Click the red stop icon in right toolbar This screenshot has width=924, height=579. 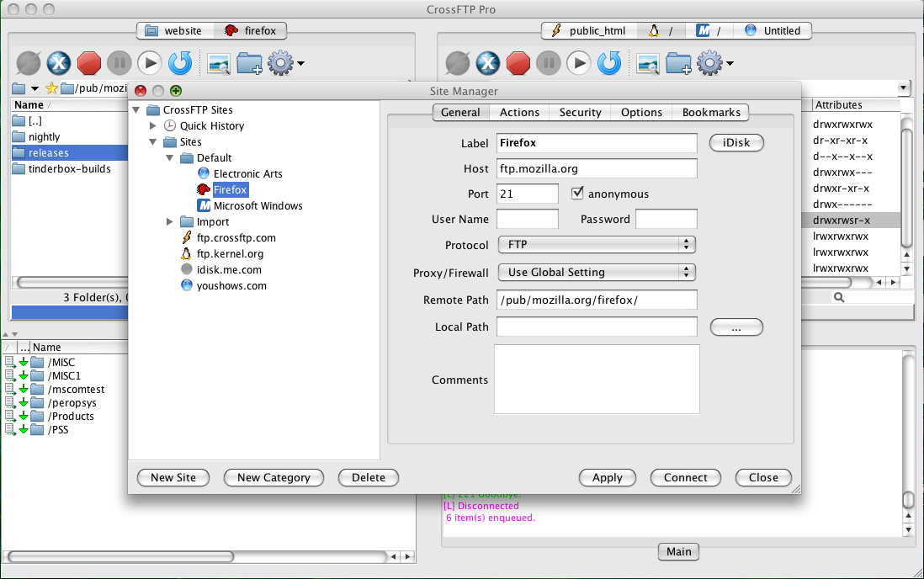(518, 62)
